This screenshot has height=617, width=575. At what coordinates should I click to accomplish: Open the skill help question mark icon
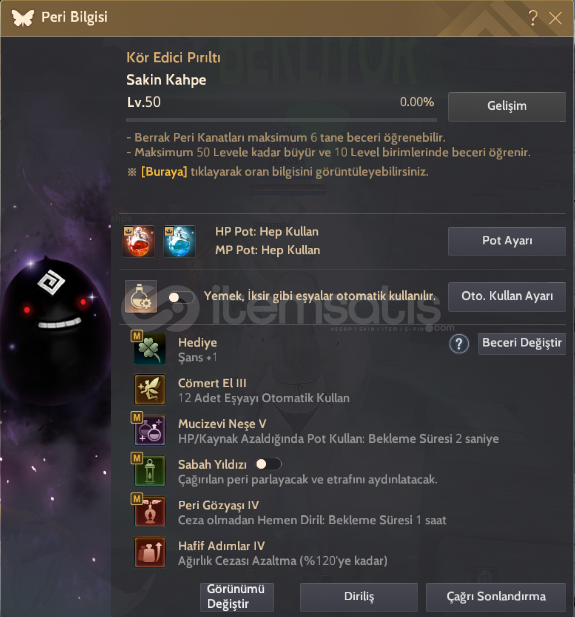[x=459, y=344]
